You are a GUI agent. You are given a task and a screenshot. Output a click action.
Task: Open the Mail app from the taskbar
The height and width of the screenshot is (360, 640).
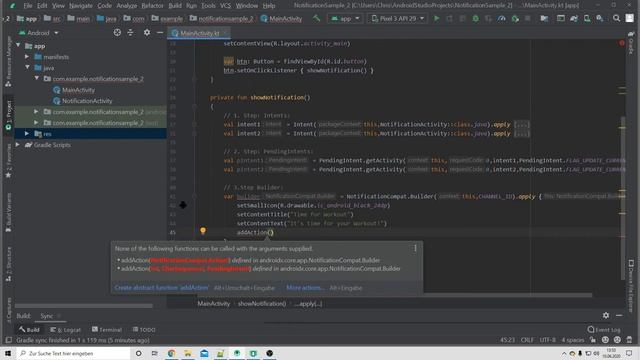(204, 353)
